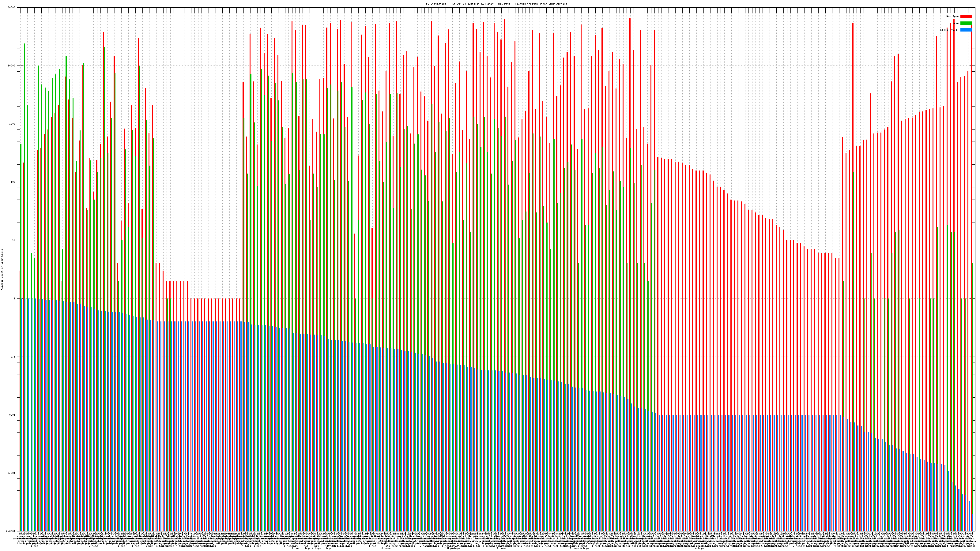Viewport: 980px width, 551px height.
Task: Click the 'Message Count or Spam Score' axis title
Action: pos(2,270)
